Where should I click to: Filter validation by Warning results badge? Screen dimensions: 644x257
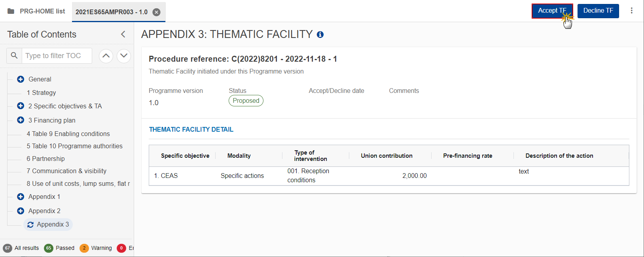tap(96, 248)
